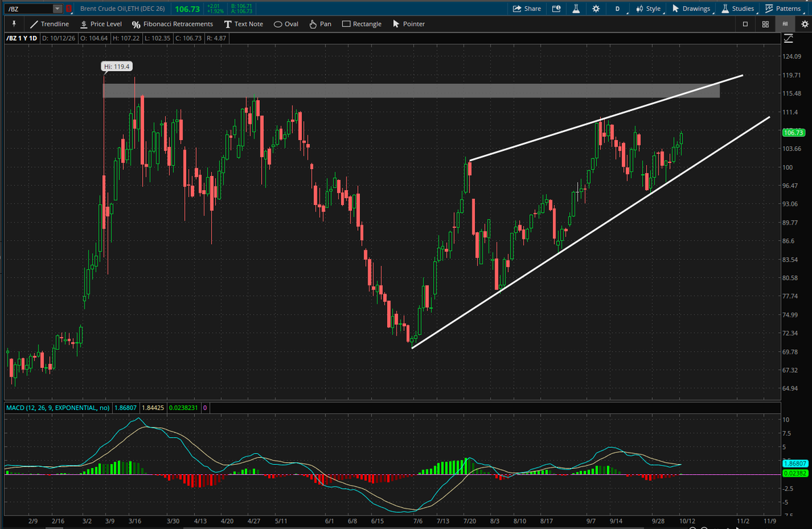Screen dimensions: 812x529
Task: Switch to the Pointer tool
Action: [409, 24]
